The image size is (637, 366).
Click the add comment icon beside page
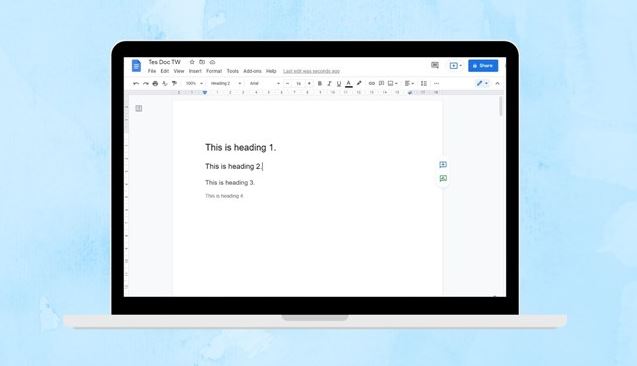443,165
